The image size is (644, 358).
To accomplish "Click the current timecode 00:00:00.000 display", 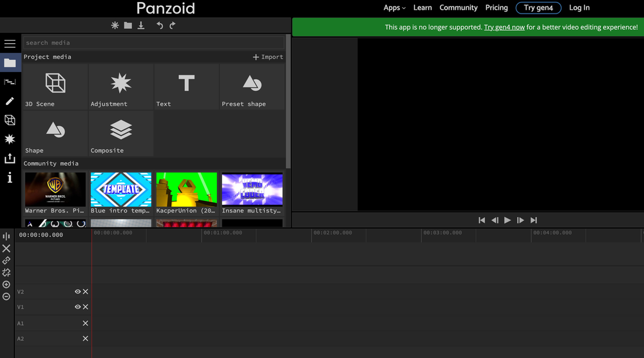I will 41,235.
